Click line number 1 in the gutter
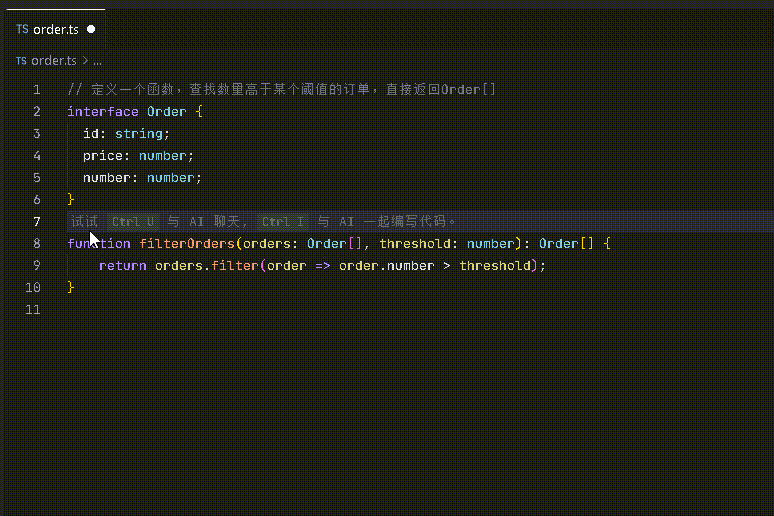Screen dimensions: 774x516 [37, 90]
